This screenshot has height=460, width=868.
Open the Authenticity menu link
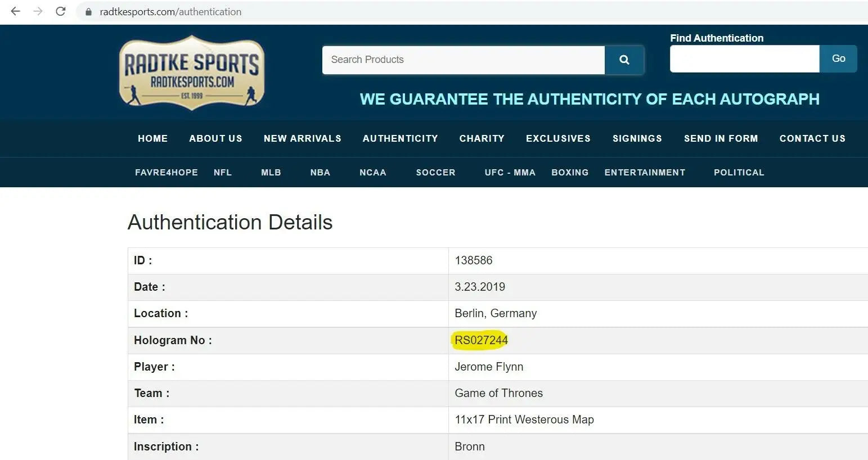point(400,138)
